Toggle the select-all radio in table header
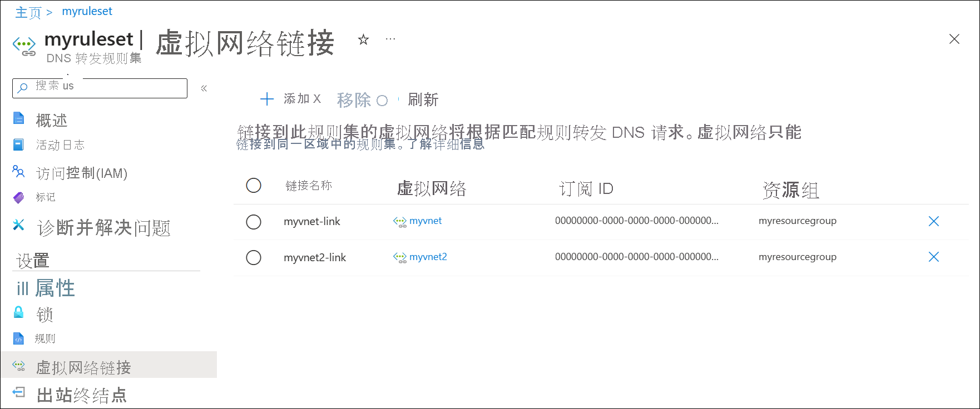980x409 pixels. point(254,185)
